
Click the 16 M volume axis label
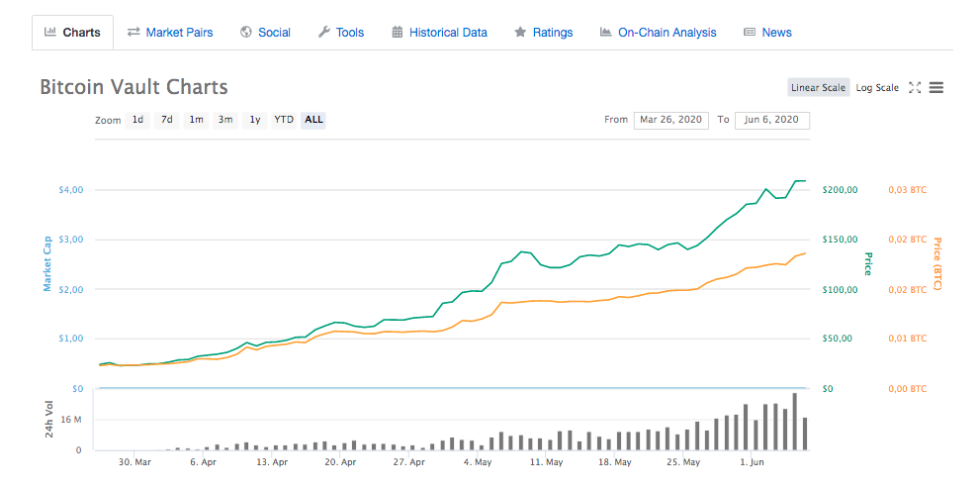pos(72,420)
